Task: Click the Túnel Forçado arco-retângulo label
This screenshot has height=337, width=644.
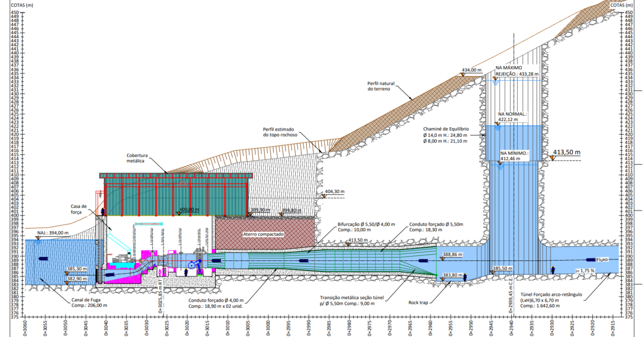Action: tap(551, 300)
